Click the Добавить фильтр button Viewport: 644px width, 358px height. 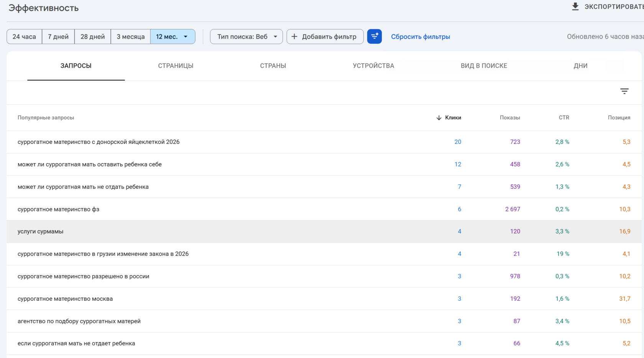[x=325, y=36]
